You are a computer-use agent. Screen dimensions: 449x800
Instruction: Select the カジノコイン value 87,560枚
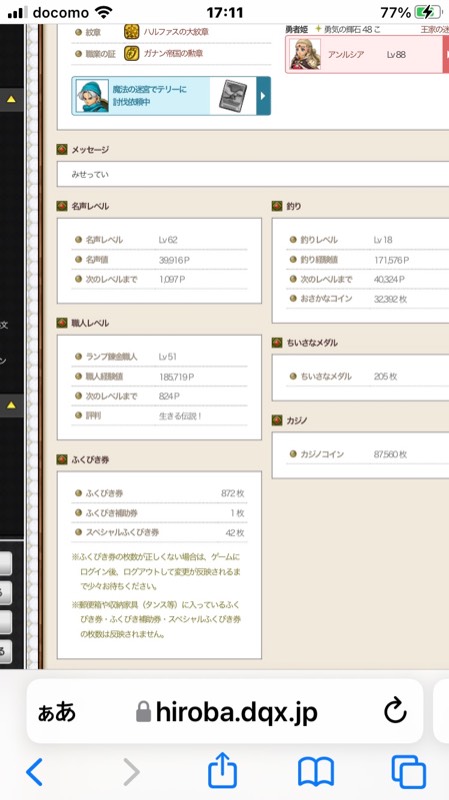390,454
